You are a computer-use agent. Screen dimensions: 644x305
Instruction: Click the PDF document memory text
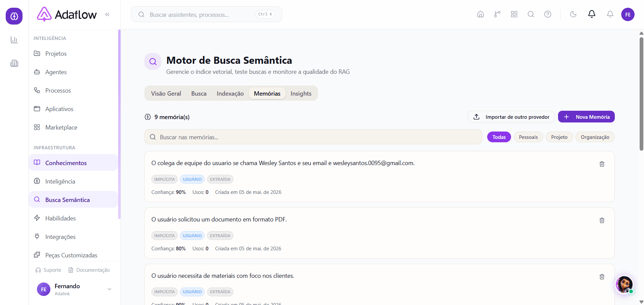pyautogui.click(x=219, y=219)
